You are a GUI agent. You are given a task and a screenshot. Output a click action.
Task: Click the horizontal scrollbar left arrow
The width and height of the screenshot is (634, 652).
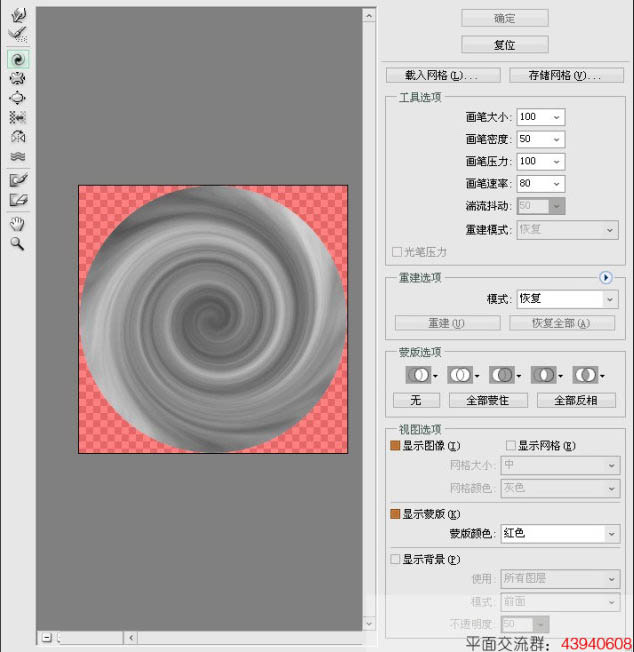coord(131,637)
